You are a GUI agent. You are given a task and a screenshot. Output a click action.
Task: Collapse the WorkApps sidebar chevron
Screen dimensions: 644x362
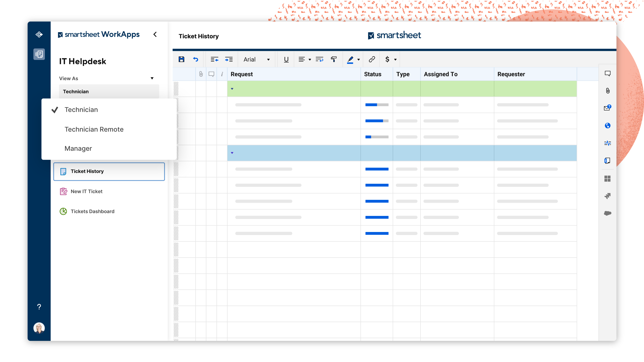155,34
